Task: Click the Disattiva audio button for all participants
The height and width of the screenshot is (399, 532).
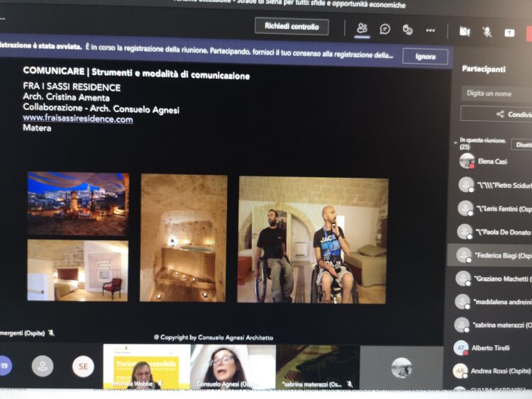Action: (522, 145)
